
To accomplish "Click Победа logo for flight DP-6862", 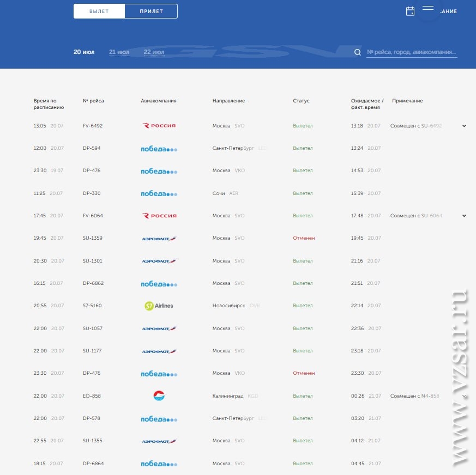I will pos(159,284).
